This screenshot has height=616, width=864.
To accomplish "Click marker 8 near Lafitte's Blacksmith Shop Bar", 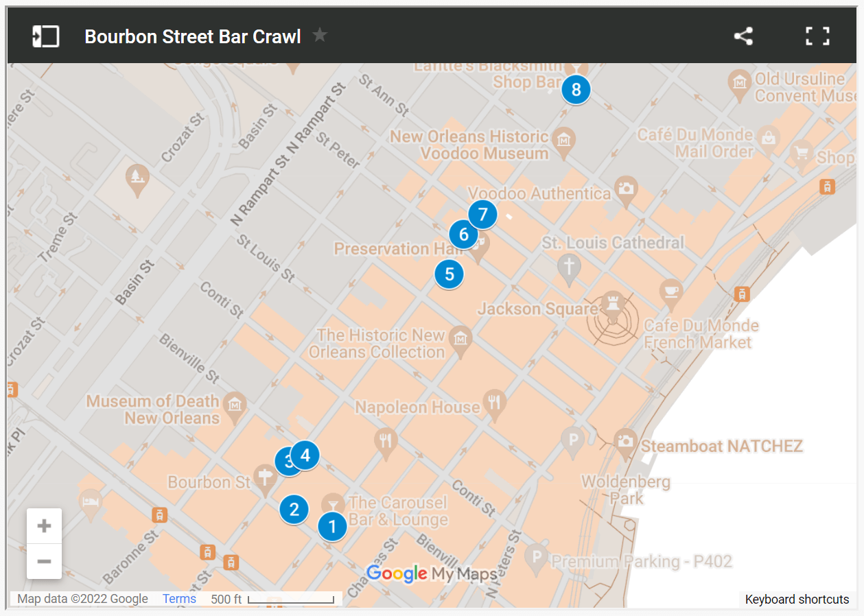I will click(x=576, y=89).
